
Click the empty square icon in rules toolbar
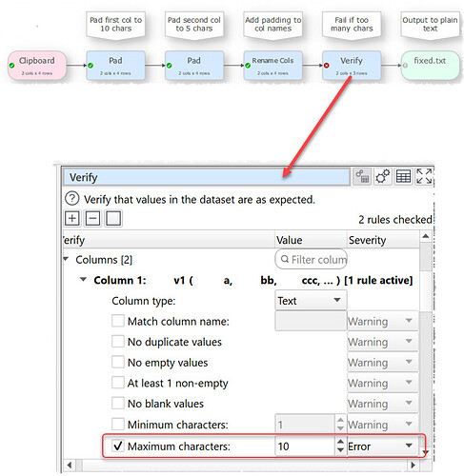113,218
